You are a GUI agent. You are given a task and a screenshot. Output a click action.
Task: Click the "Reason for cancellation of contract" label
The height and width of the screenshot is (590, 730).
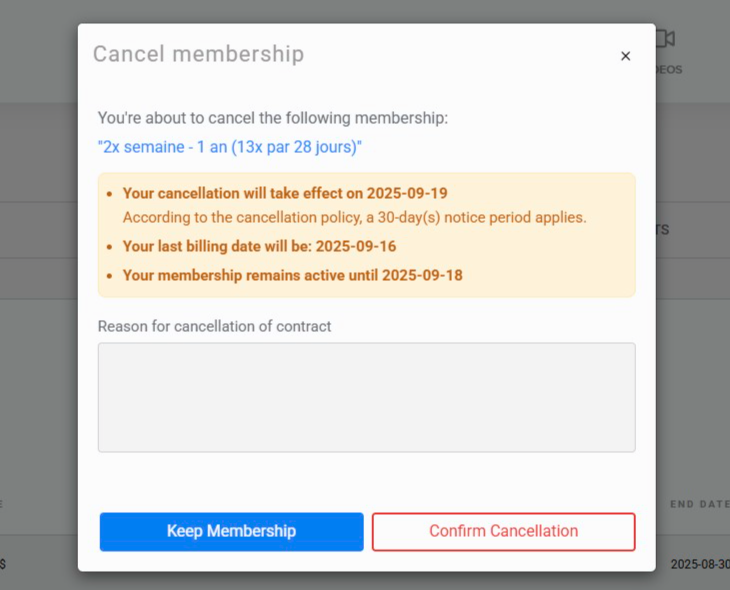[x=214, y=326]
